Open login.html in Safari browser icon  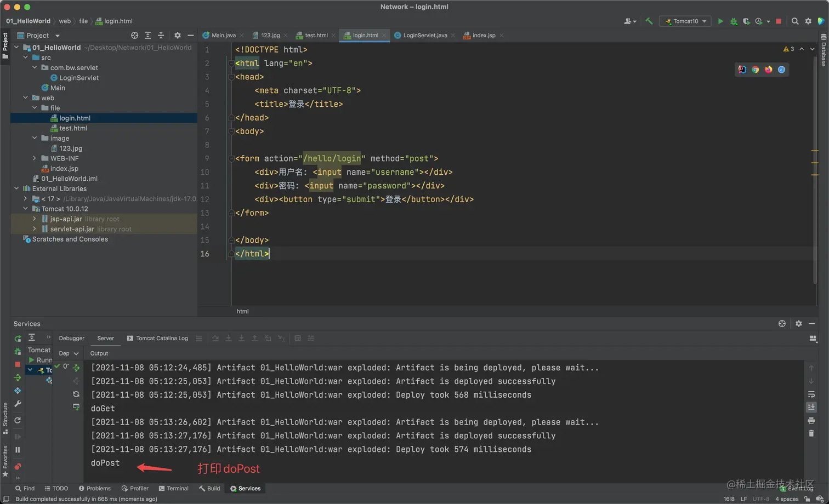(781, 70)
